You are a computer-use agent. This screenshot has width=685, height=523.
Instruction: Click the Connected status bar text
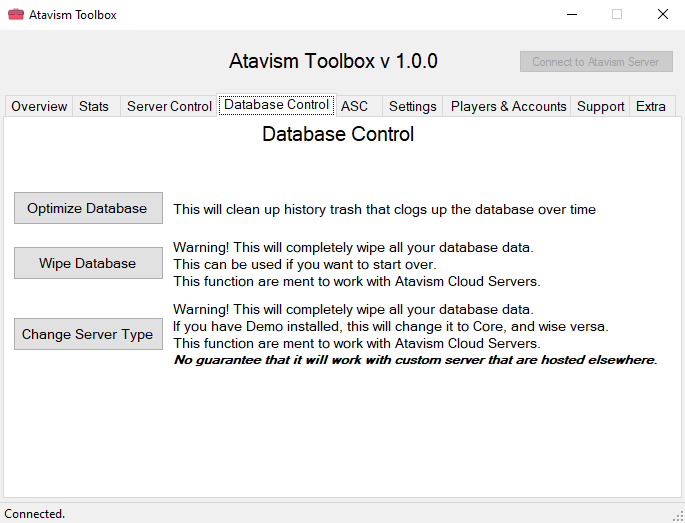(x=35, y=514)
